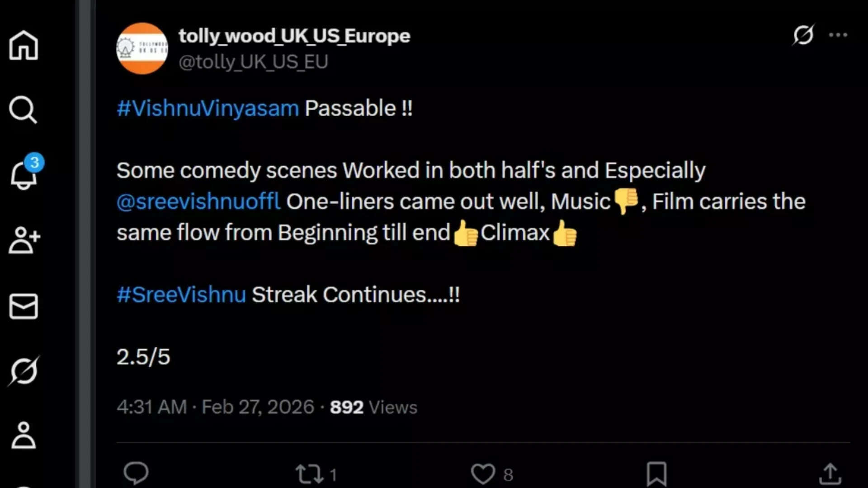
Task: Open the #VishnuVinyasam hashtag
Action: coord(207,108)
